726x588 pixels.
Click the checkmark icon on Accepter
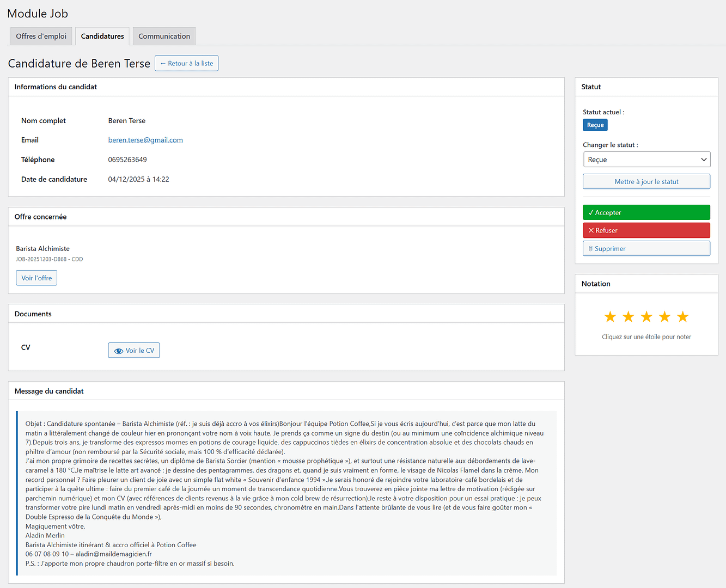click(x=591, y=213)
